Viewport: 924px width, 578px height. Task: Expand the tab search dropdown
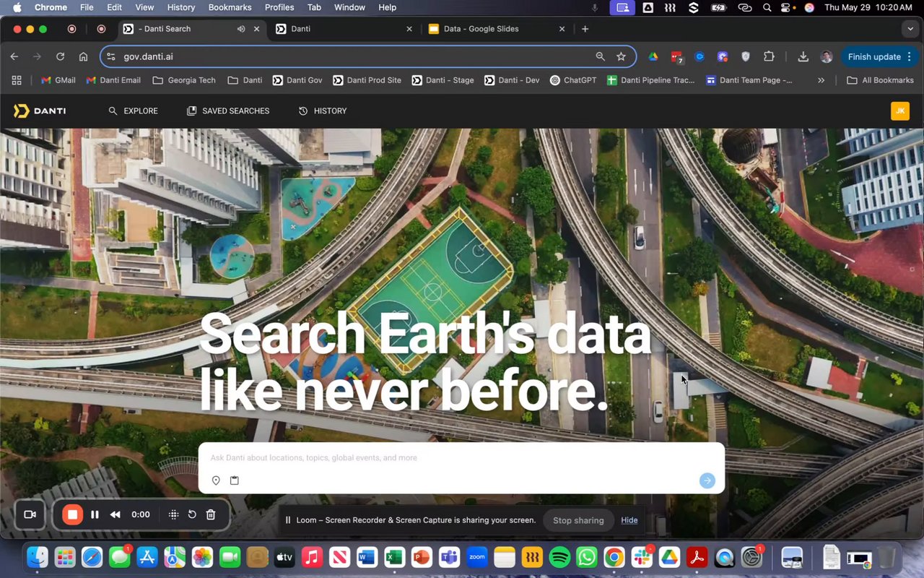910,29
